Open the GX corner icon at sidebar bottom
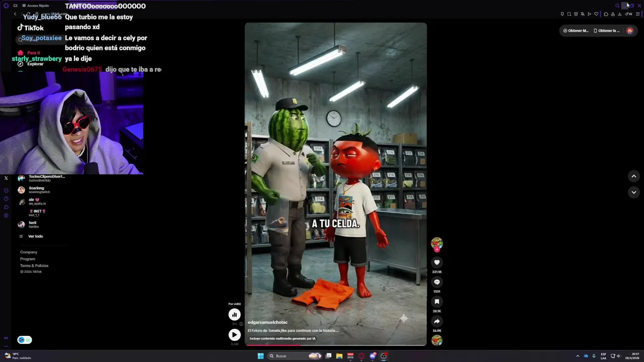The height and width of the screenshot is (362, 644). (6, 338)
